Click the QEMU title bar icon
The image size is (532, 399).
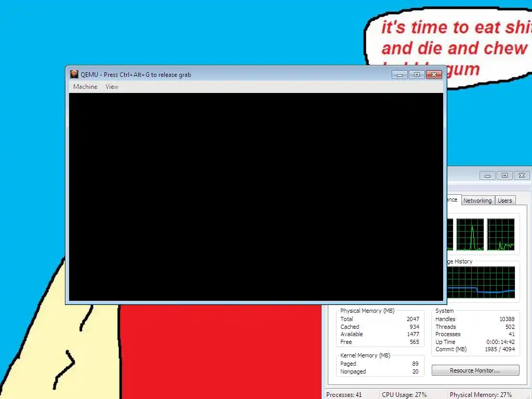(74, 74)
